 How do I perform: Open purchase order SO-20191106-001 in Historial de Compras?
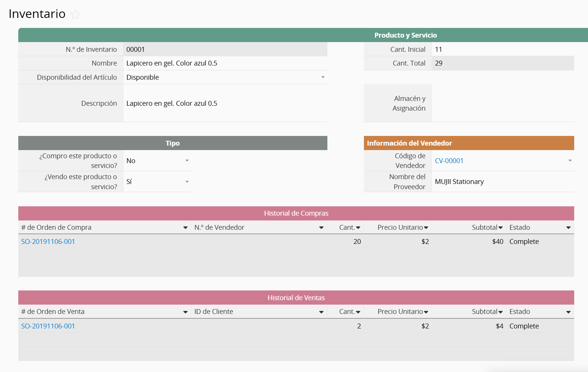48,242
